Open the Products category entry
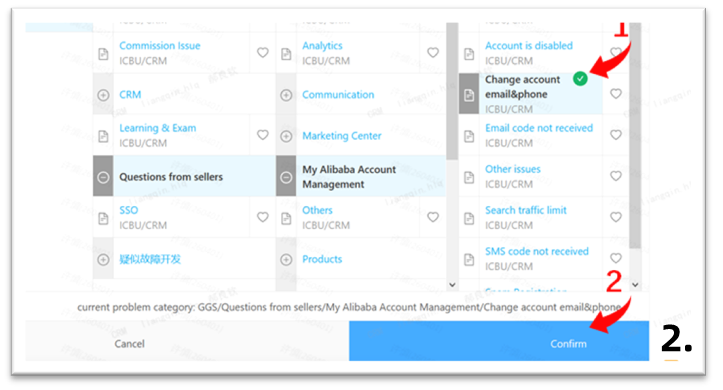This screenshot has width=723, height=390. pyautogui.click(x=322, y=259)
